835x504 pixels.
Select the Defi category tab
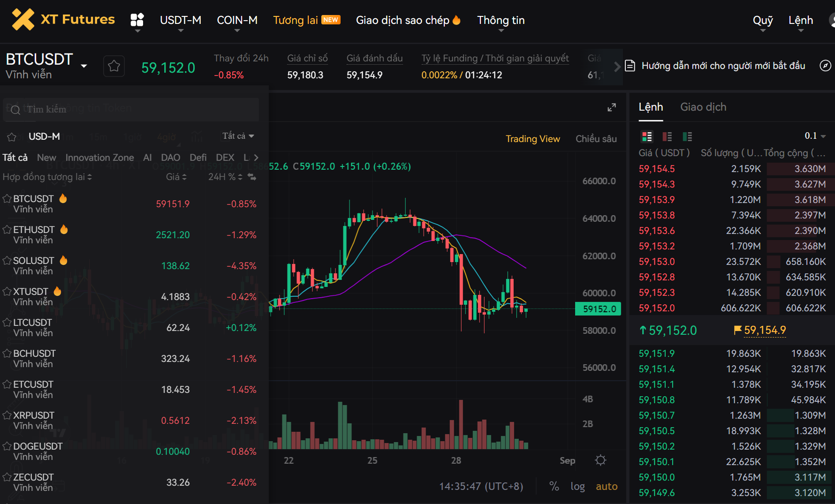pyautogui.click(x=198, y=158)
